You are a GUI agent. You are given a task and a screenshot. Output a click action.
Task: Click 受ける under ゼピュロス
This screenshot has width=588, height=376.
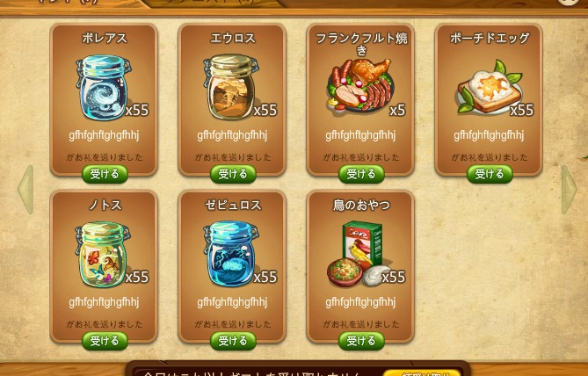[x=233, y=341]
